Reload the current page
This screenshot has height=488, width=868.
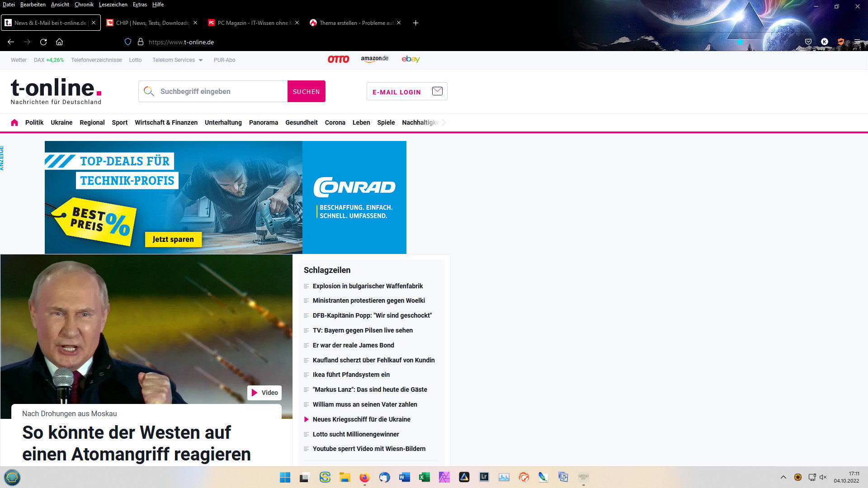pos(43,42)
